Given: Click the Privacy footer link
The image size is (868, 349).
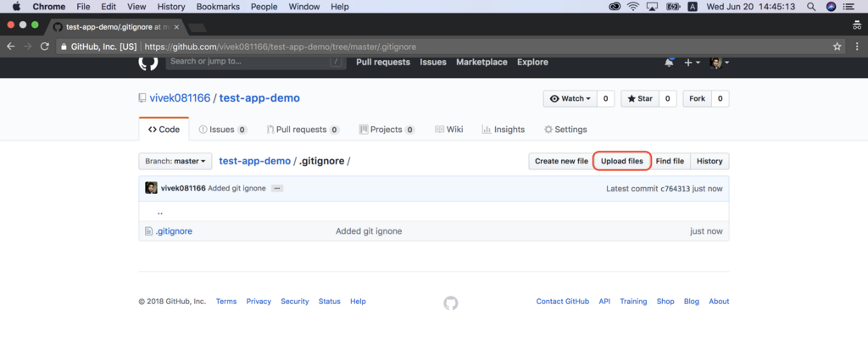Looking at the screenshot, I should click(259, 302).
